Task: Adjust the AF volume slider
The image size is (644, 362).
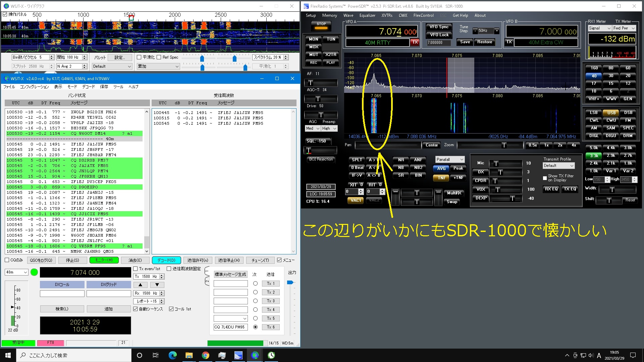Action: pyautogui.click(x=311, y=82)
